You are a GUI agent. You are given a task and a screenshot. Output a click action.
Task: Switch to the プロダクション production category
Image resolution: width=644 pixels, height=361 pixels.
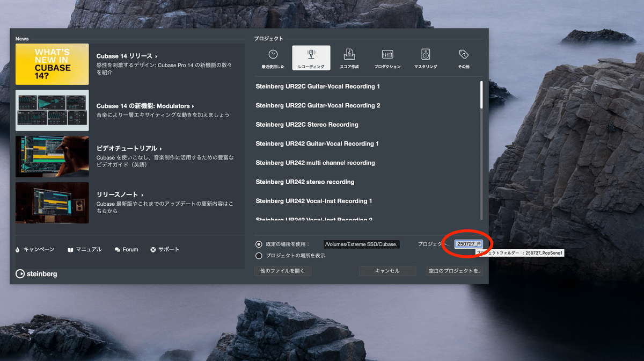tap(387, 59)
